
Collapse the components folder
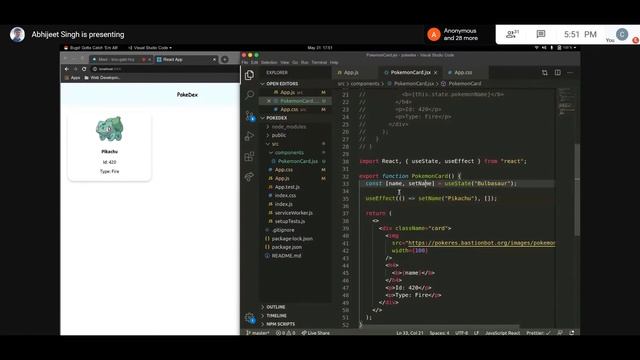tap(289, 153)
